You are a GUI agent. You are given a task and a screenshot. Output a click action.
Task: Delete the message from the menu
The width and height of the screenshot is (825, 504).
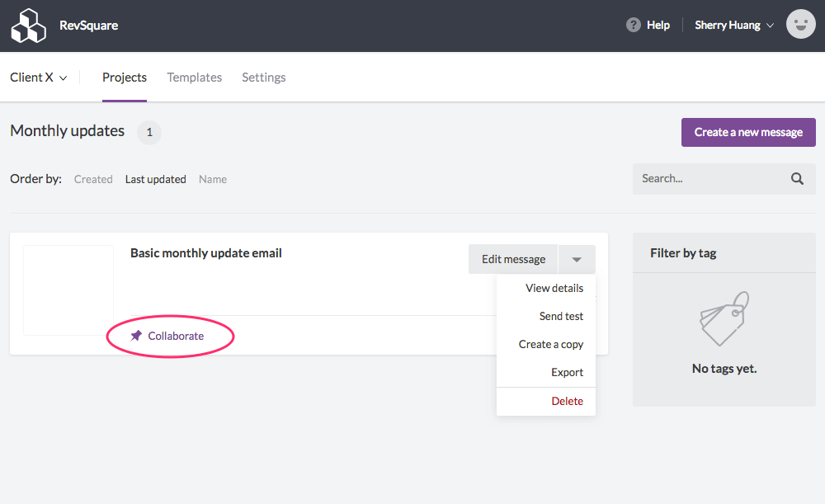[567, 400]
